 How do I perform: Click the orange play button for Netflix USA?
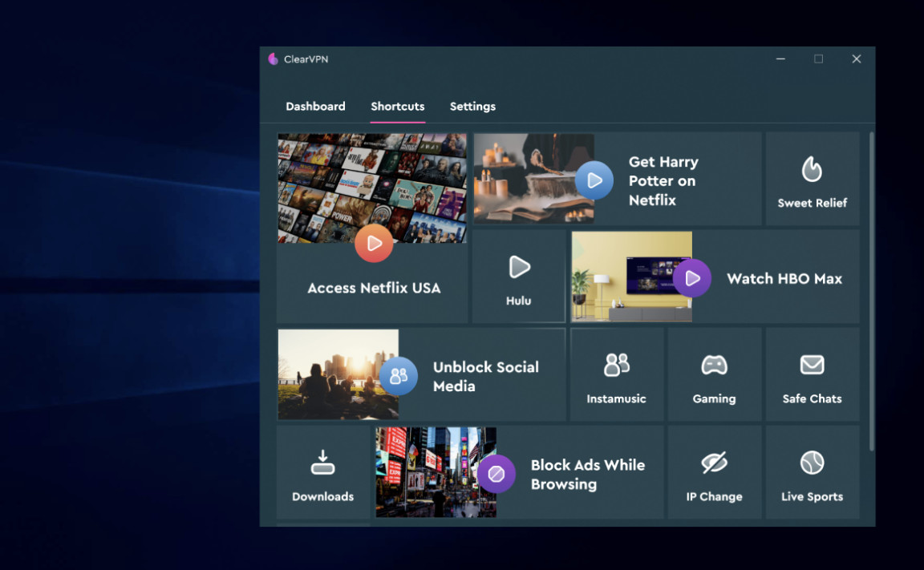[x=374, y=243]
